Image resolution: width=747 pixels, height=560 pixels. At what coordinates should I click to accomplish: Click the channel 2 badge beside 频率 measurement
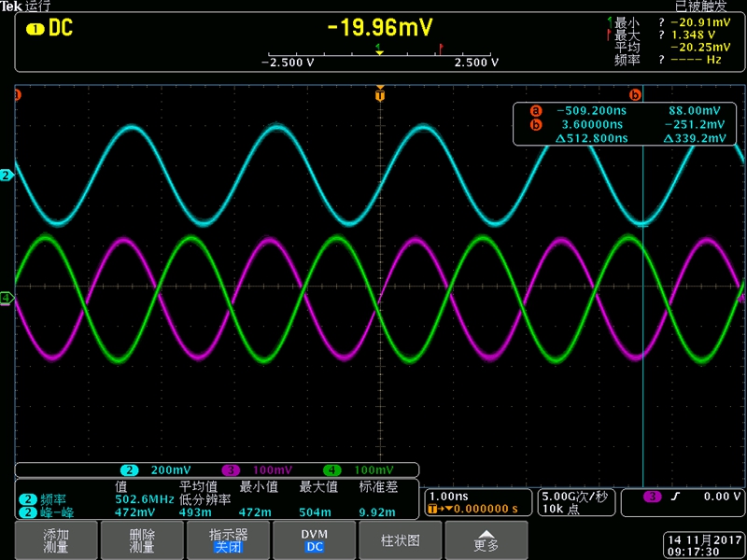click(x=23, y=499)
